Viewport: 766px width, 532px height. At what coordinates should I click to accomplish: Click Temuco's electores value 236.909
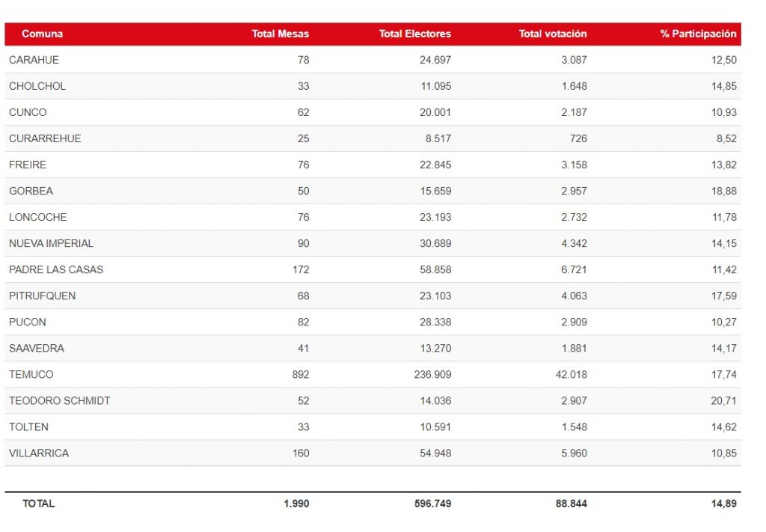click(x=433, y=375)
